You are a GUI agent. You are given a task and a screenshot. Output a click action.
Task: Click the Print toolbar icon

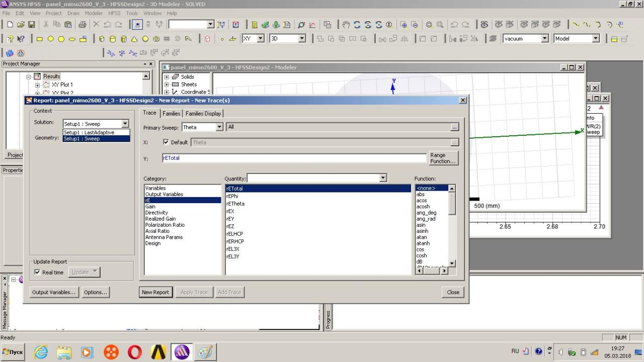83,24
